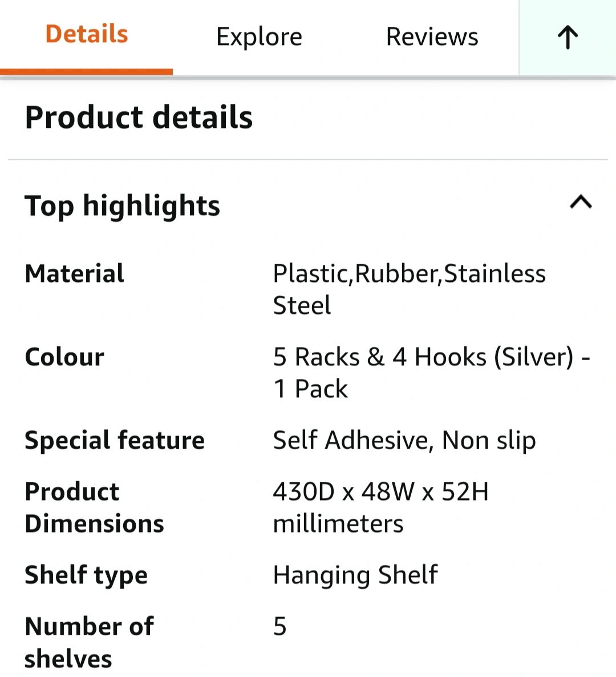Click the Top highlights heading text

coord(122,205)
